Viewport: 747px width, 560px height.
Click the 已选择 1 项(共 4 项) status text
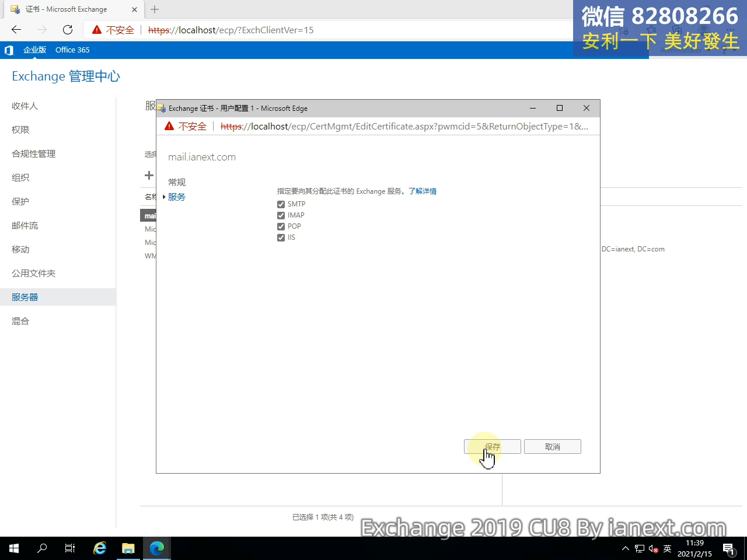[323, 517]
